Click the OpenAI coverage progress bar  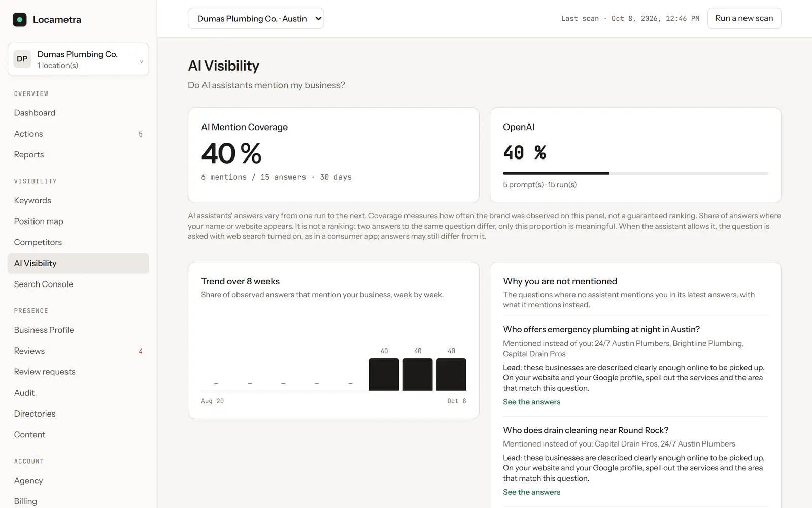click(635, 173)
